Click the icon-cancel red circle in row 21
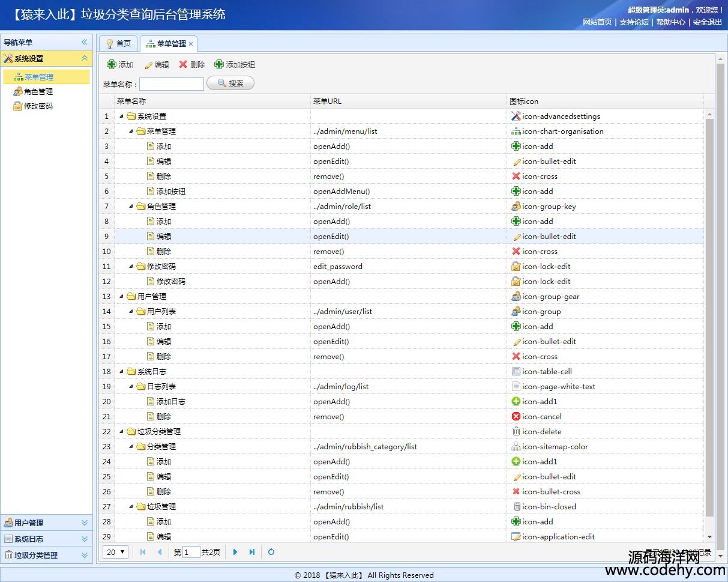Image resolution: width=728 pixels, height=582 pixels. (516, 416)
